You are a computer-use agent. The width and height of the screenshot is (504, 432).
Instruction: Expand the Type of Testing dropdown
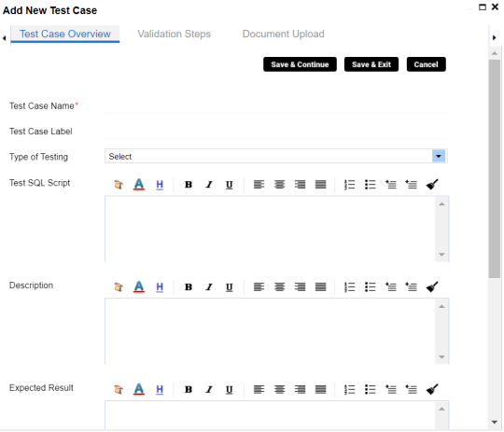coord(439,157)
